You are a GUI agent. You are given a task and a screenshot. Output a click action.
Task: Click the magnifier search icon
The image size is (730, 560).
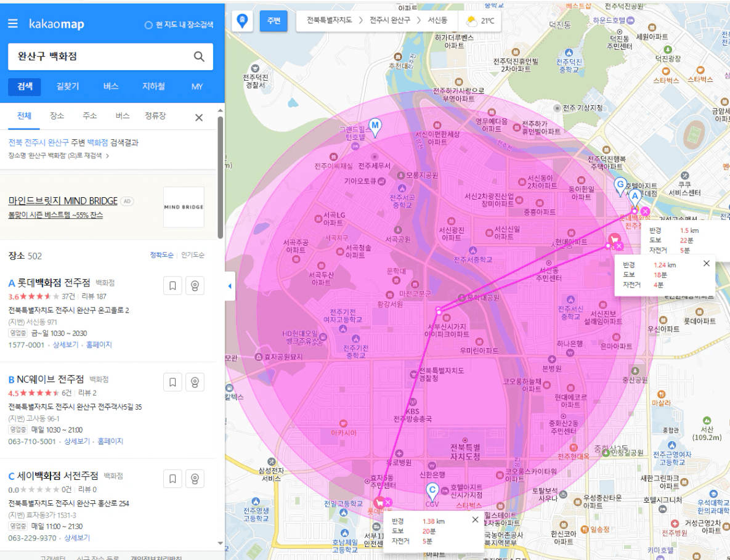coord(199,56)
